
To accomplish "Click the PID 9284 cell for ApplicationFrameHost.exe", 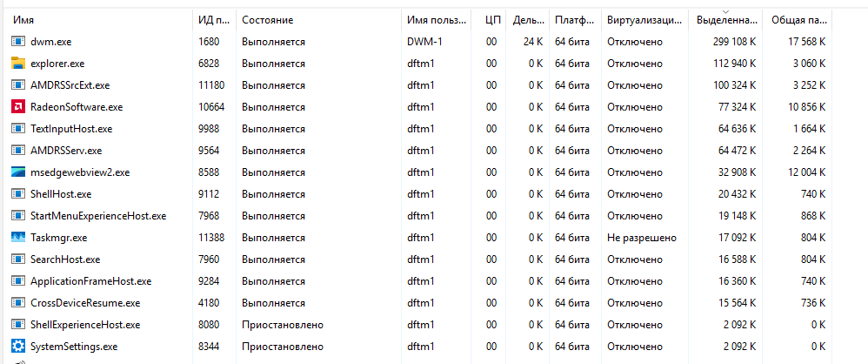I will pos(210,281).
